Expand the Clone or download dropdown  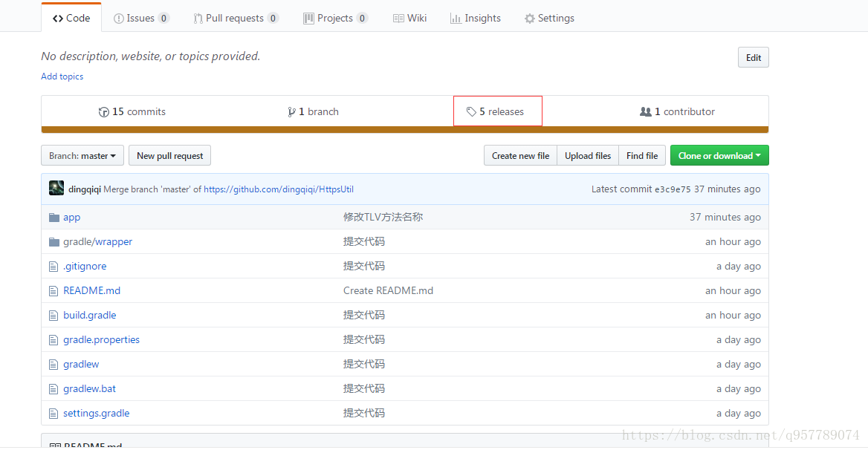(x=719, y=155)
